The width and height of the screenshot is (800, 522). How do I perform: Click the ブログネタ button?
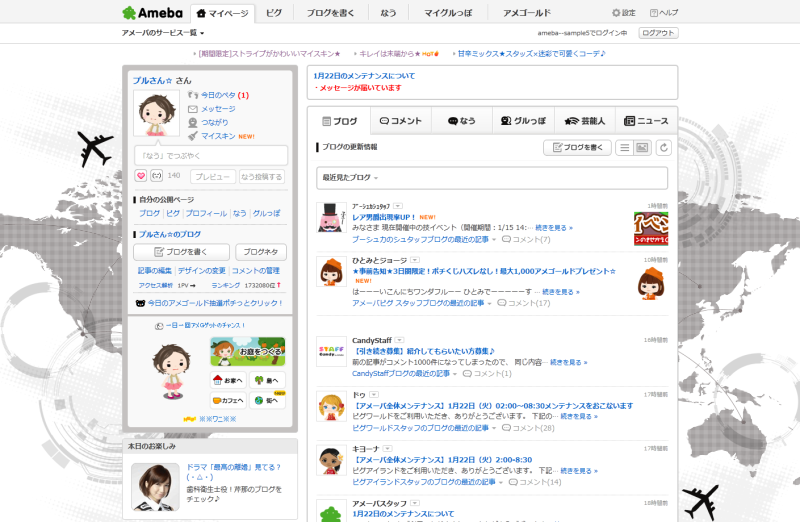point(261,252)
